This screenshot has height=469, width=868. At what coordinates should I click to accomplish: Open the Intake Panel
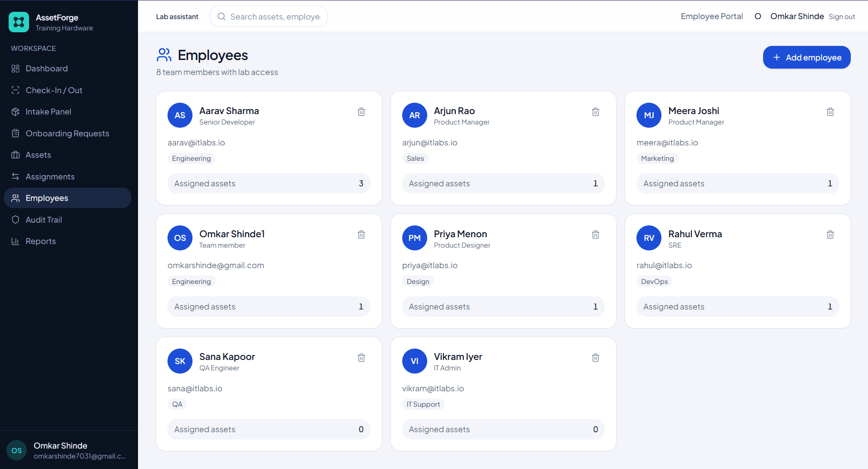[x=68, y=112]
